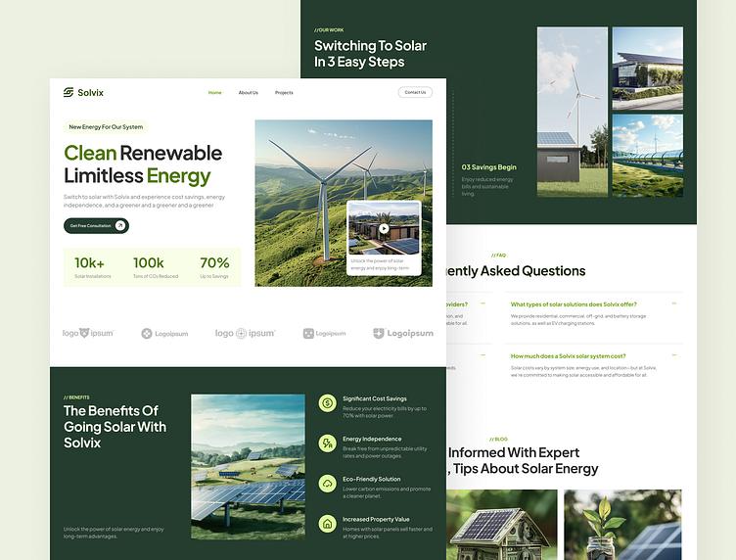Click the New Energy For Our System tag

(x=106, y=126)
